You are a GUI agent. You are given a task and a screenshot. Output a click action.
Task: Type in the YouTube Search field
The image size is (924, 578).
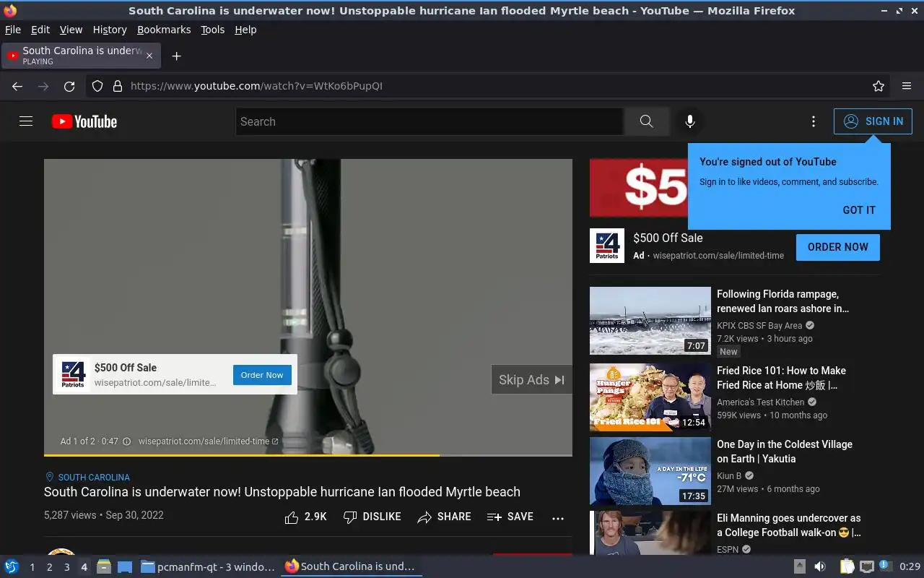(430, 121)
